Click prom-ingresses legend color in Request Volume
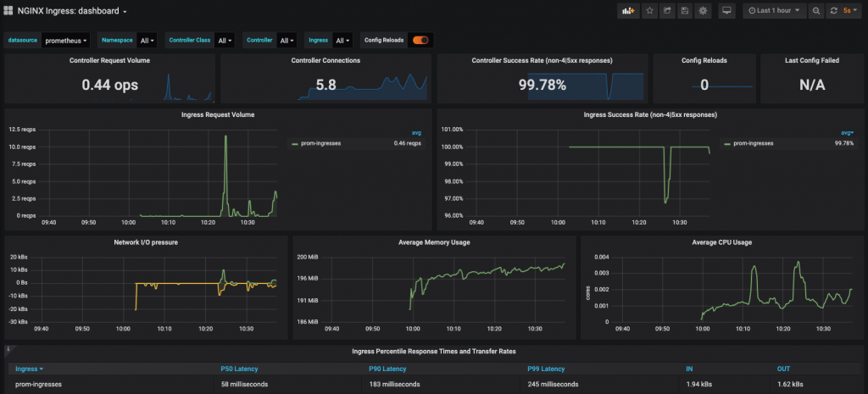 point(294,143)
